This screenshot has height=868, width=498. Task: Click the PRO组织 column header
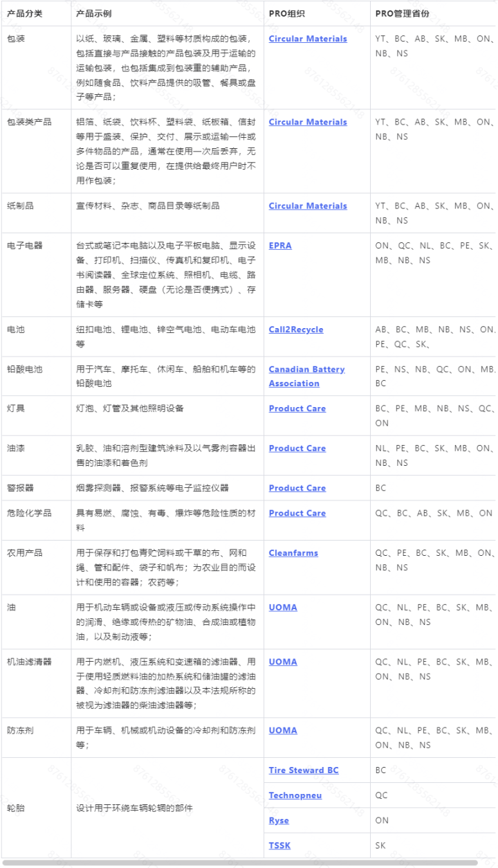[x=286, y=14]
